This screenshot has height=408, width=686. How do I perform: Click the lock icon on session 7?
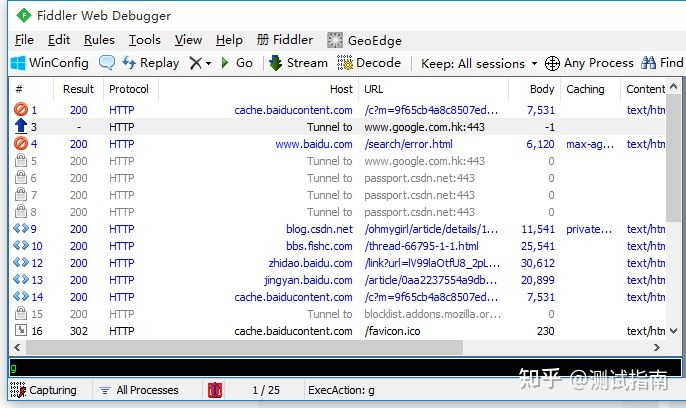[21, 195]
